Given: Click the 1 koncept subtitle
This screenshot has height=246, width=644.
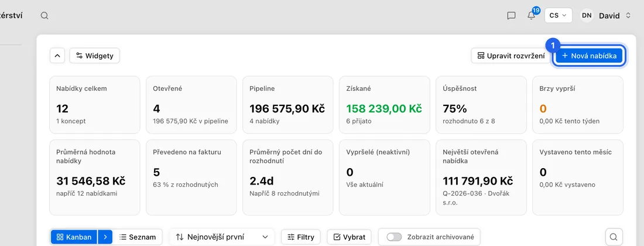Looking at the screenshot, I should [x=71, y=121].
